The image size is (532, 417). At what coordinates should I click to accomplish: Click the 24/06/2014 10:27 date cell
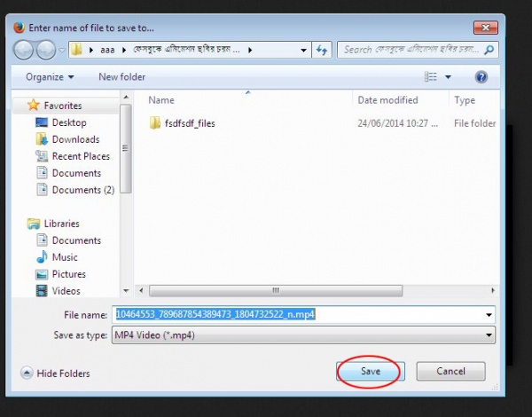pos(397,123)
